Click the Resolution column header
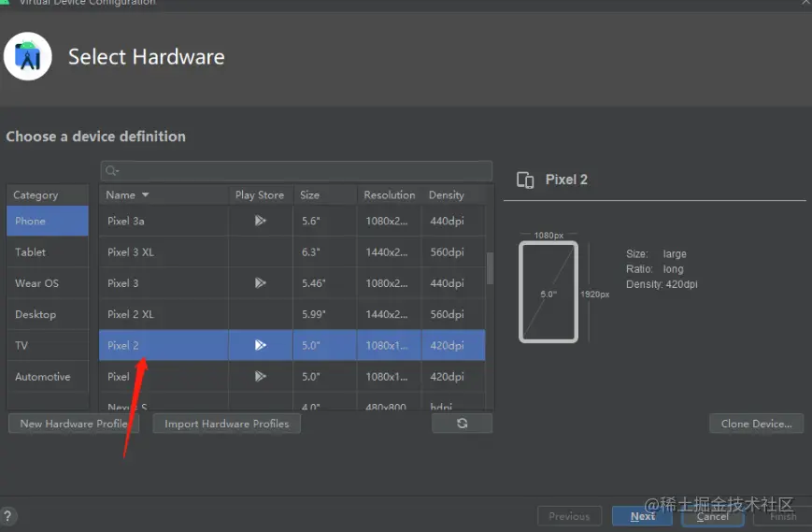812x532 pixels. tap(390, 194)
